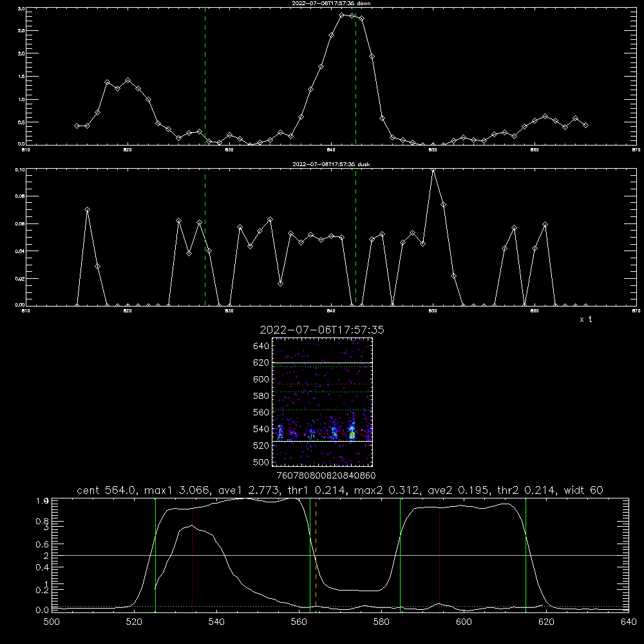Click the dusk plot title
This screenshot has width=644, height=644.
pos(331,164)
